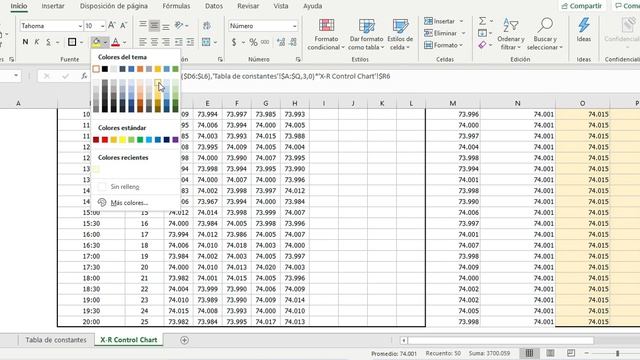
Task: Open the Fórmulas ribbon tab
Action: (176, 6)
